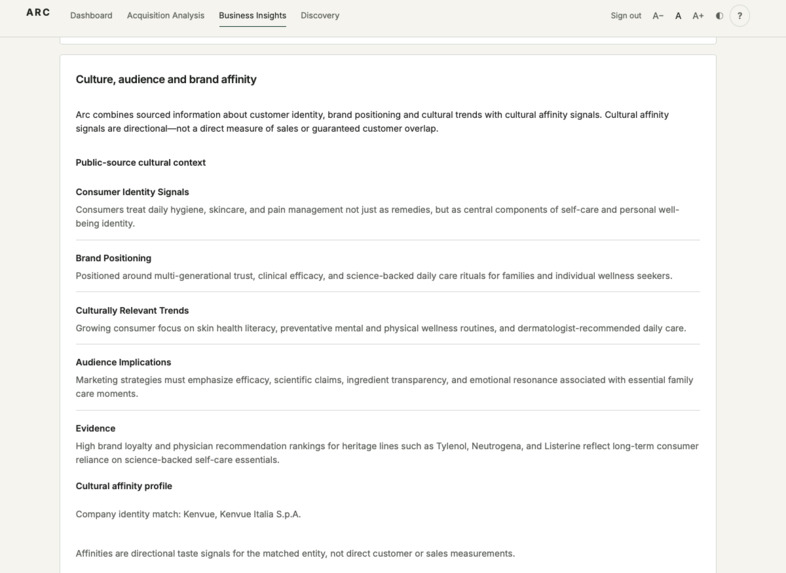Viewport: 786px width, 573px height.
Task: Switch to Acquisition Analysis tab
Action: (165, 16)
